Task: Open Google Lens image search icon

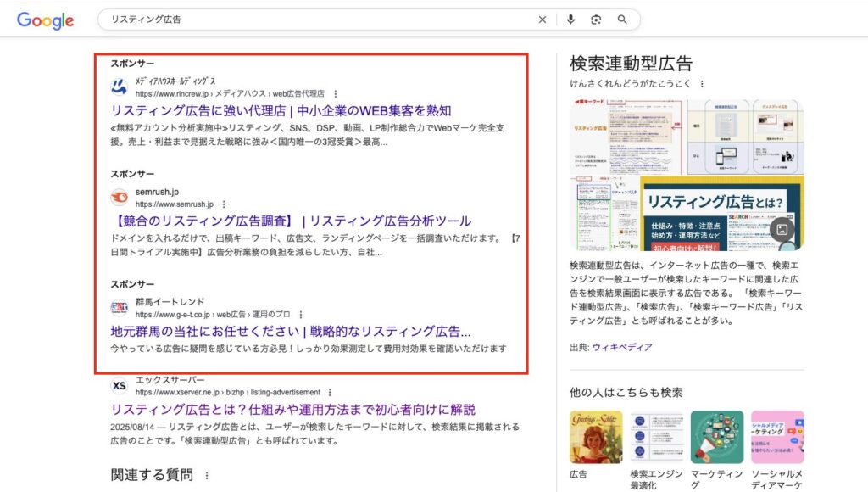Action: pyautogui.click(x=596, y=20)
